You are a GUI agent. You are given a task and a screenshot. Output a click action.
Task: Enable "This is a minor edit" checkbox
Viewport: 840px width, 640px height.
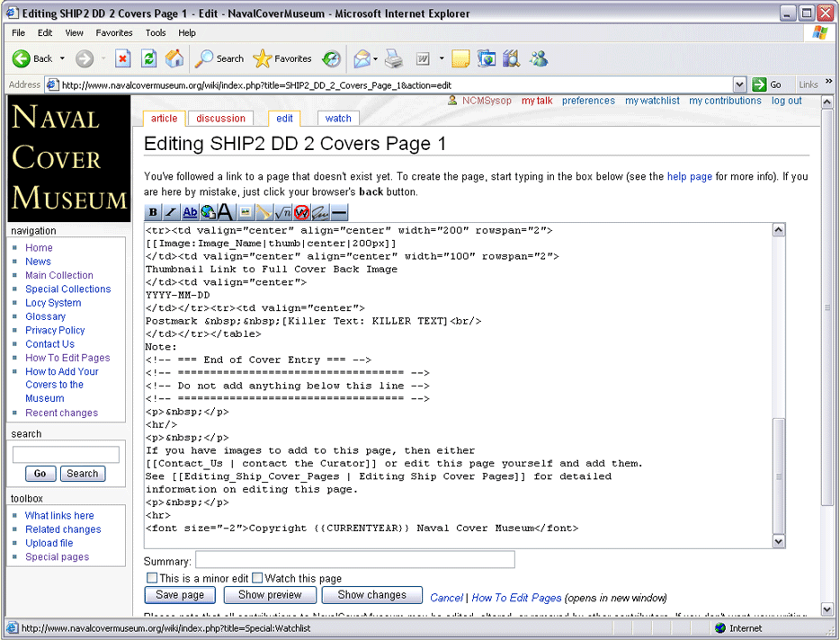(x=152, y=578)
